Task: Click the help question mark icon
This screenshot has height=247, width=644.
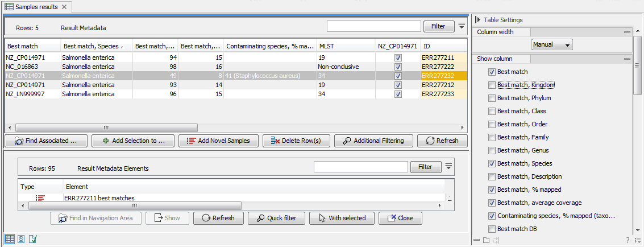Action: tap(628, 240)
